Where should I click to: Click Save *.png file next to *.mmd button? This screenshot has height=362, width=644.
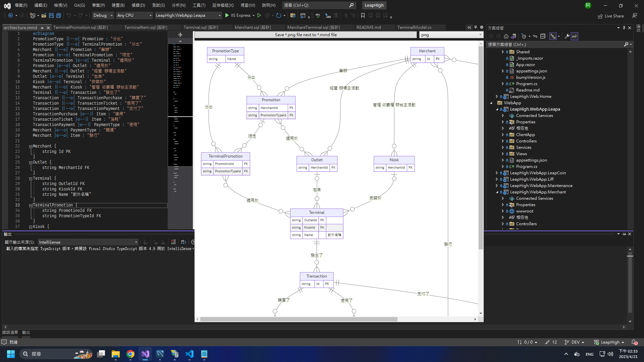click(x=306, y=35)
